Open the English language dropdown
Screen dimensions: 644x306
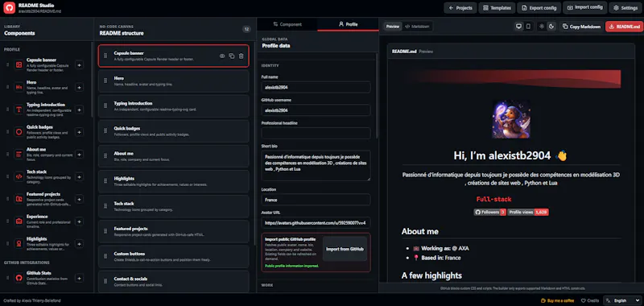pyautogui.click(x=623, y=300)
